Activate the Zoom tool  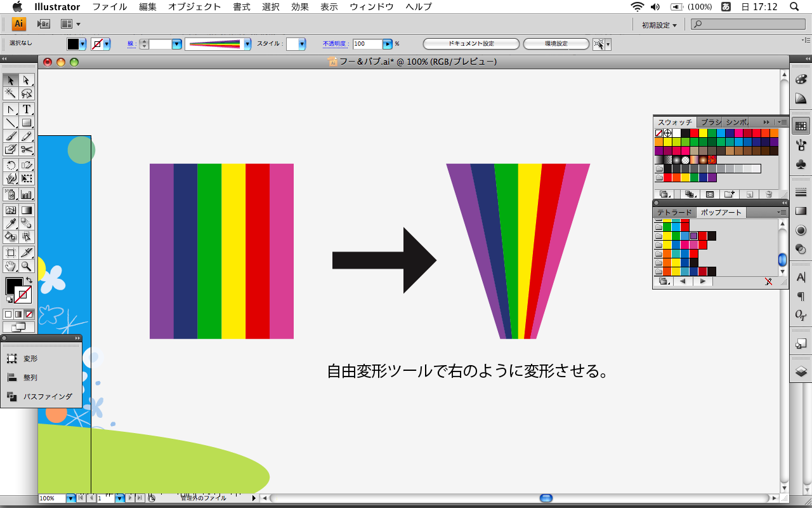27,266
